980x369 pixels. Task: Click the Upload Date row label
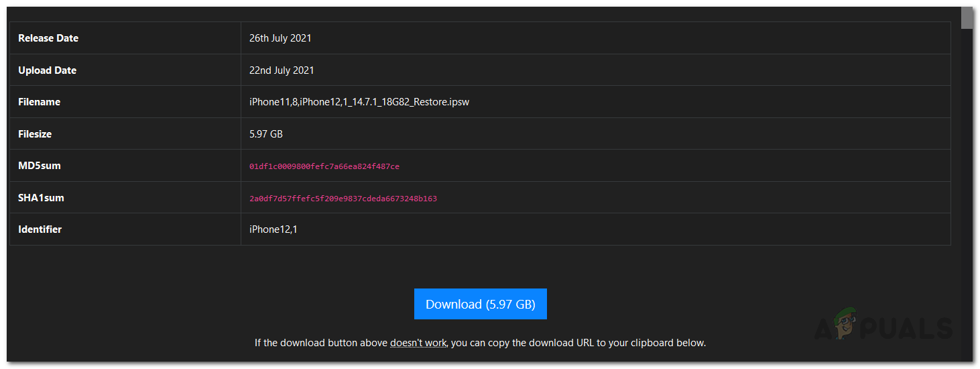47,70
